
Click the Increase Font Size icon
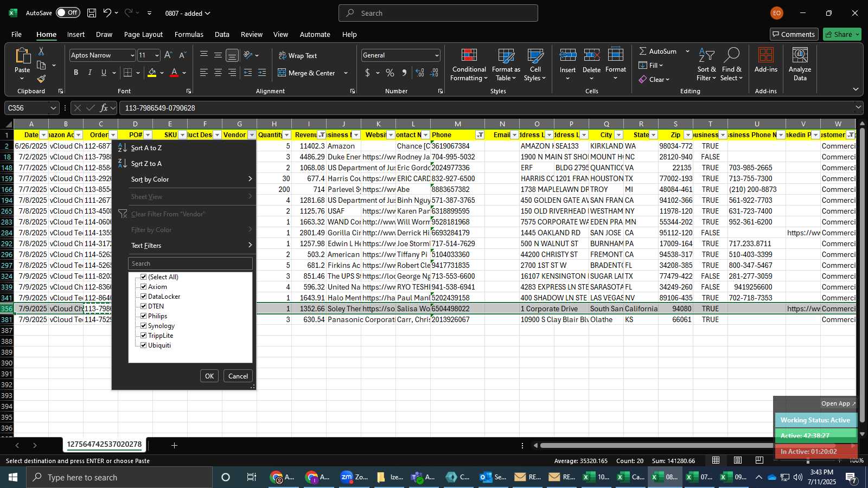click(168, 55)
